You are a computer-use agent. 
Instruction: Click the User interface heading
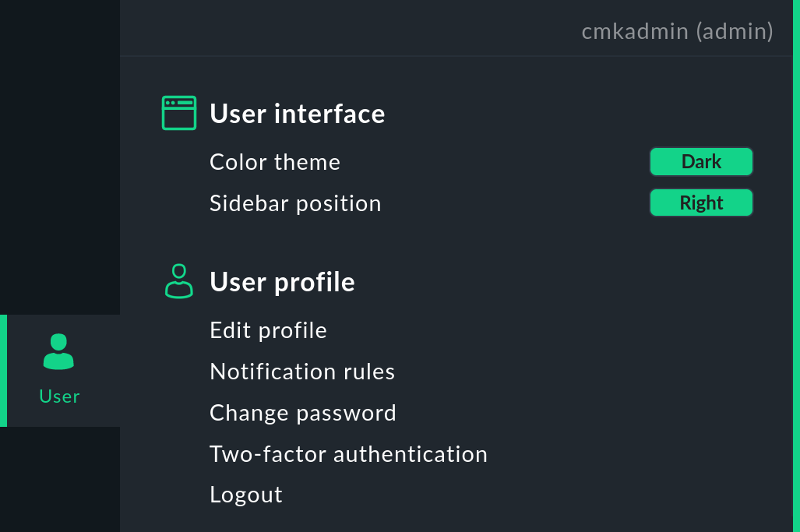coord(297,114)
